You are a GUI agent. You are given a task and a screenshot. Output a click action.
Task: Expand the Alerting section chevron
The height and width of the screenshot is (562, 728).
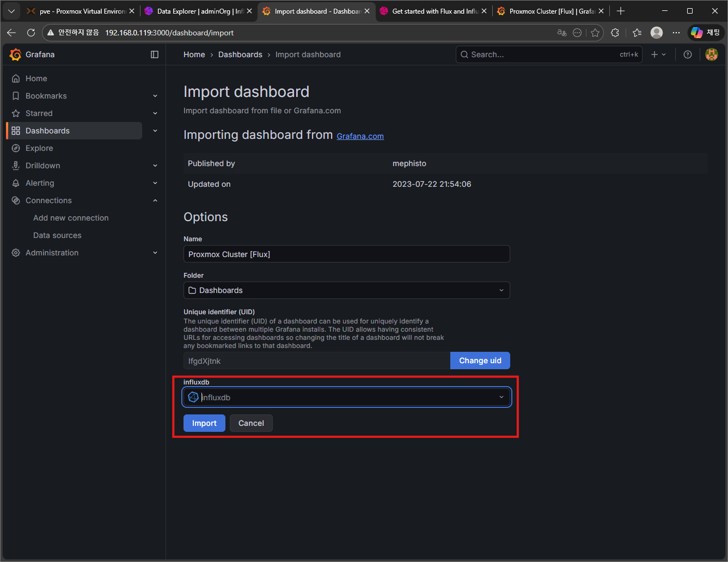pyautogui.click(x=155, y=183)
